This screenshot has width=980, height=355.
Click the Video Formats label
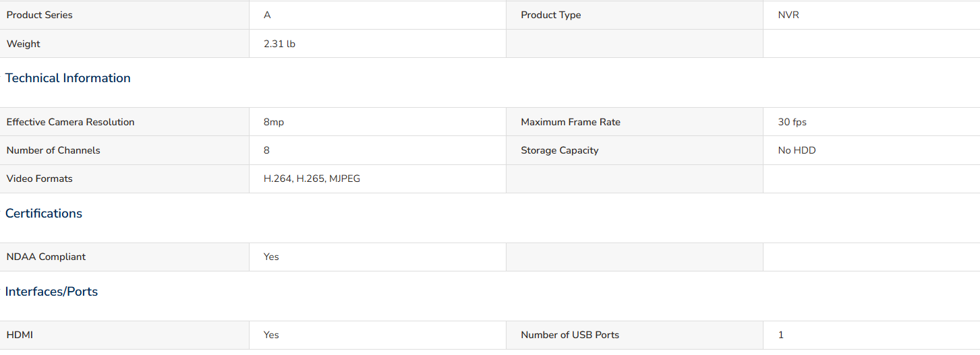point(39,179)
